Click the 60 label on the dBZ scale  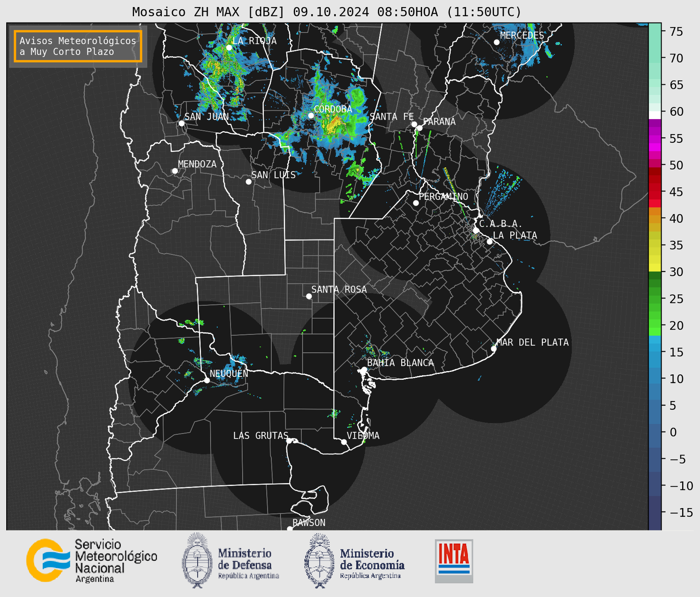pos(676,112)
